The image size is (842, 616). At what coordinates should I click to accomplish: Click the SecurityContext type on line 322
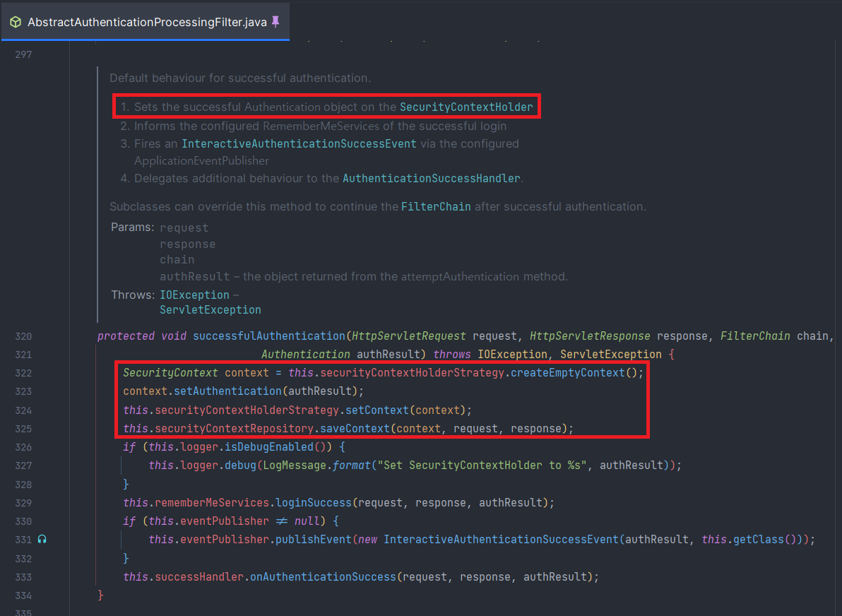tap(171, 373)
